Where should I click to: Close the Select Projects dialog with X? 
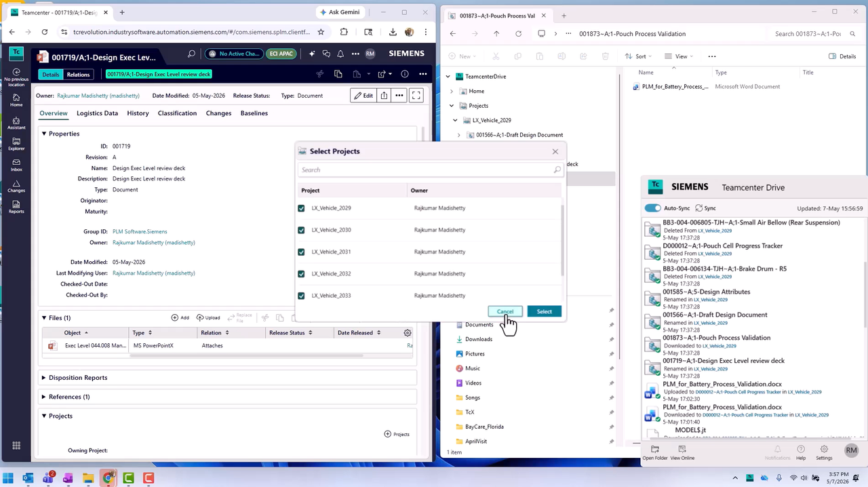click(555, 151)
